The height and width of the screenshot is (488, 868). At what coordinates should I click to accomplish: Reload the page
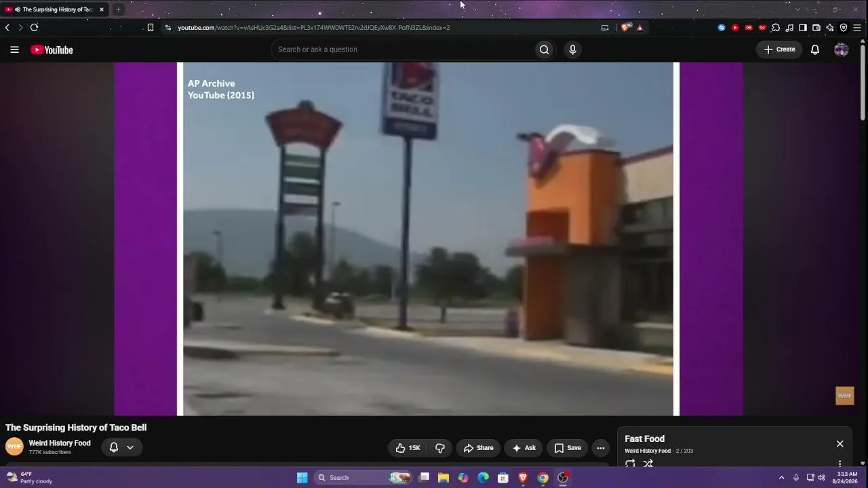34,28
